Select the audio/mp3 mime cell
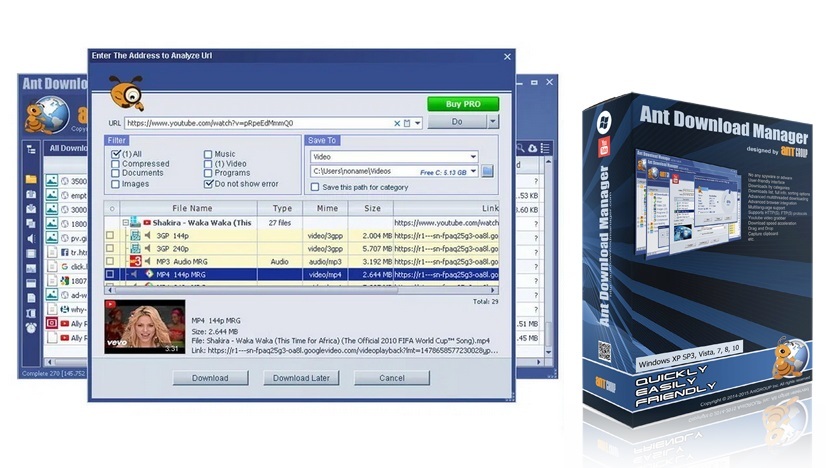 point(325,262)
